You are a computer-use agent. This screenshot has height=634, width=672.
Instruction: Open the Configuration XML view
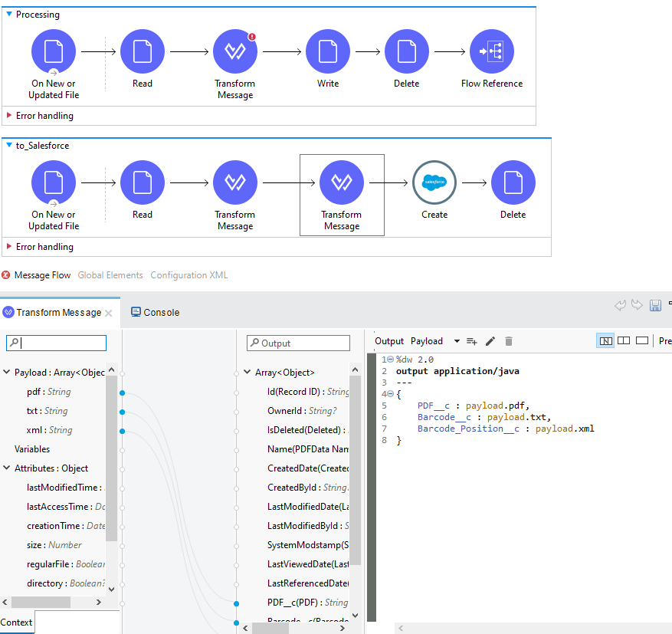click(188, 275)
